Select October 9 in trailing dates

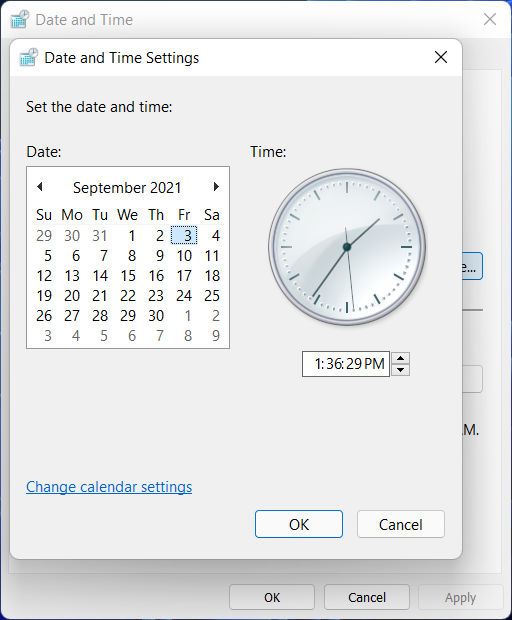(x=215, y=336)
